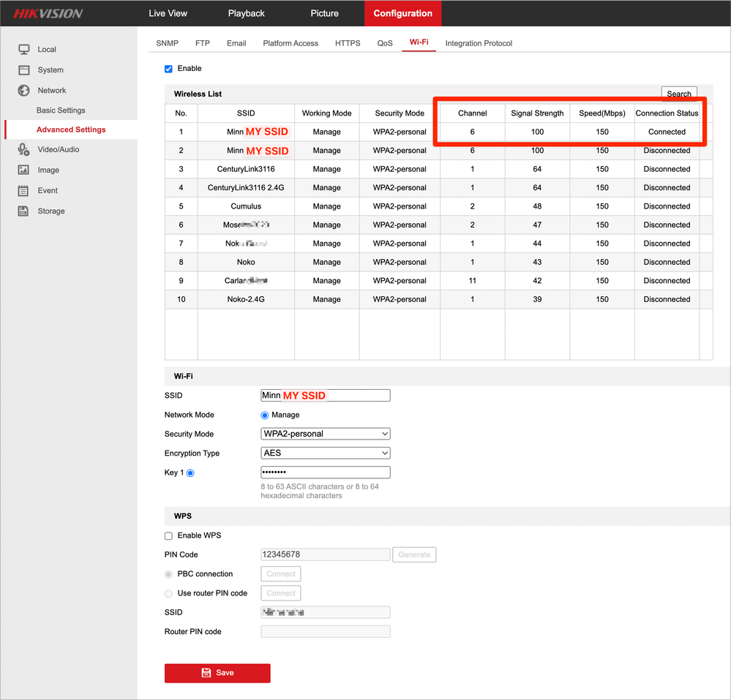Click Search to scan wireless networks
731x700 pixels.
[x=678, y=94]
